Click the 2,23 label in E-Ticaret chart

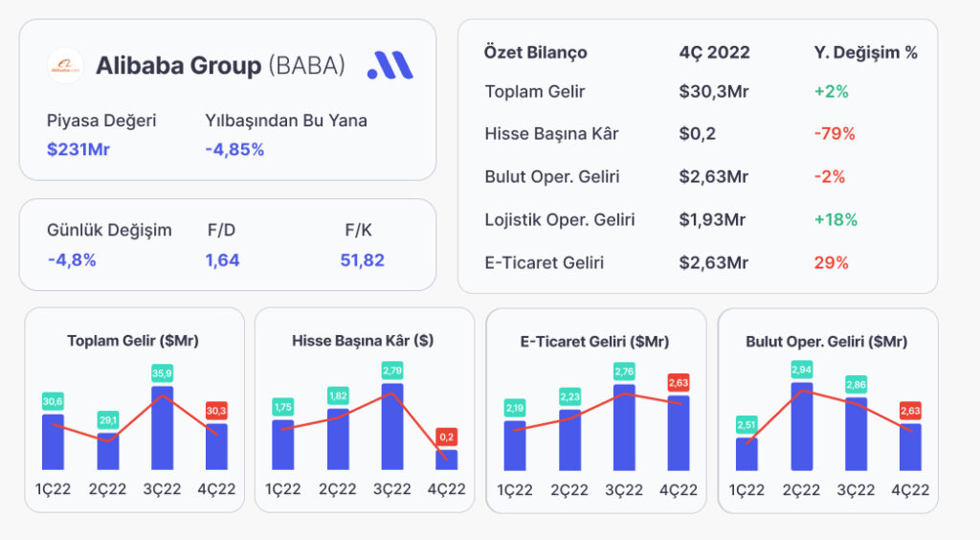pyautogui.click(x=569, y=396)
